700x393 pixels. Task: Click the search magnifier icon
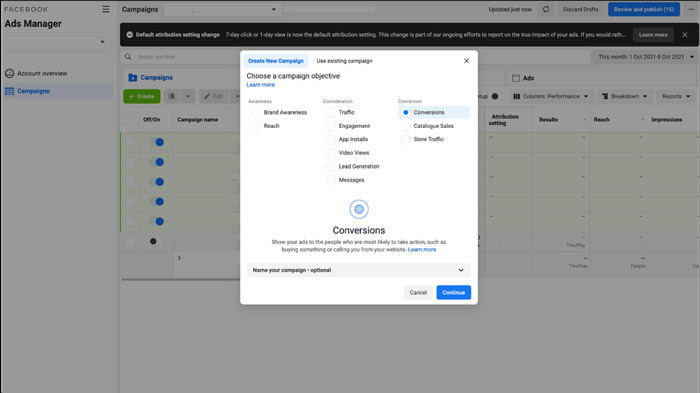coord(128,57)
